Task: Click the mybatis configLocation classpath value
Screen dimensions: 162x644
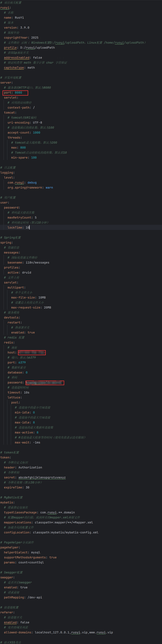Action: (66, 533)
